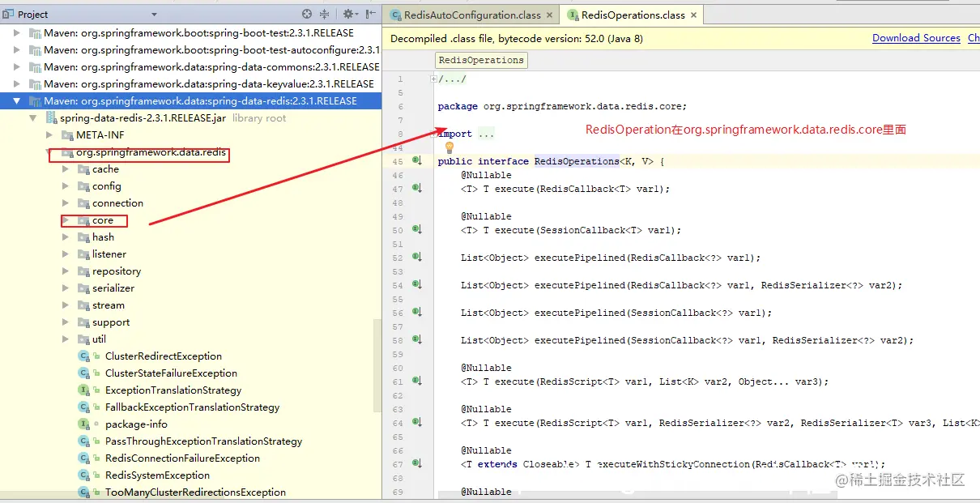Close the RedisAutoConfiguration.class tab
The height and width of the screenshot is (503, 980).
point(549,15)
